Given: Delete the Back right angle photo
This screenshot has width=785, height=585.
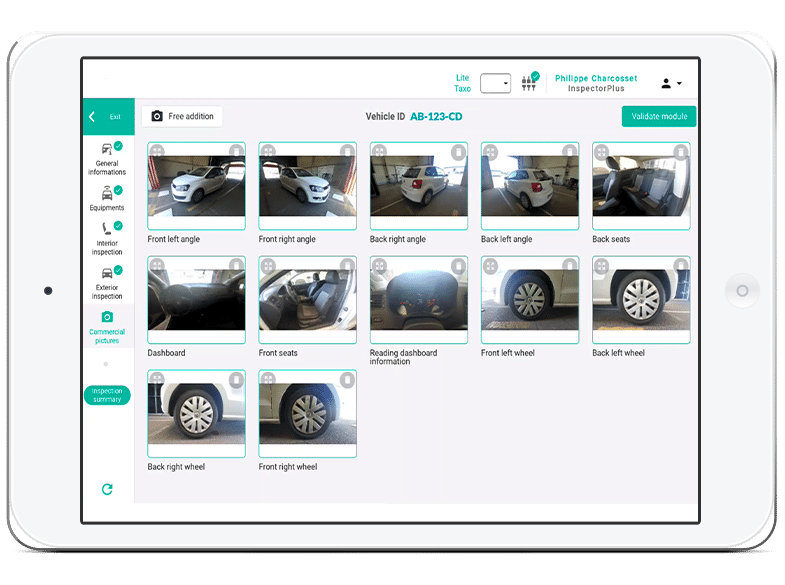Looking at the screenshot, I should 458,152.
